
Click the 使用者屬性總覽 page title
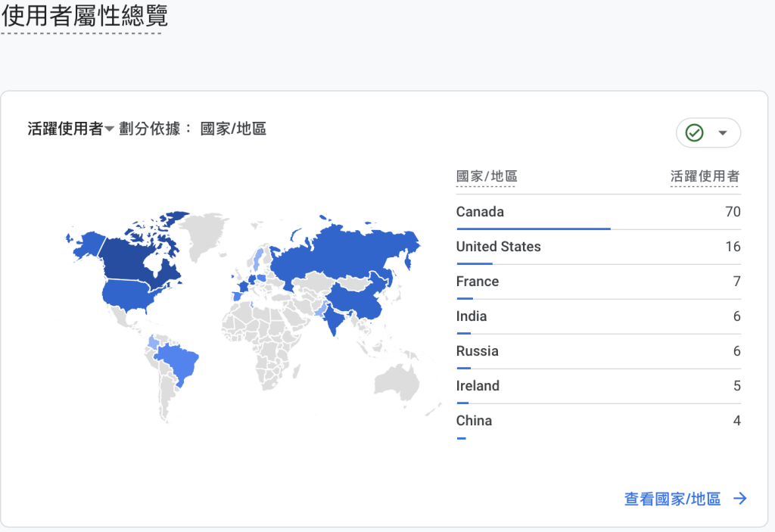point(84,16)
